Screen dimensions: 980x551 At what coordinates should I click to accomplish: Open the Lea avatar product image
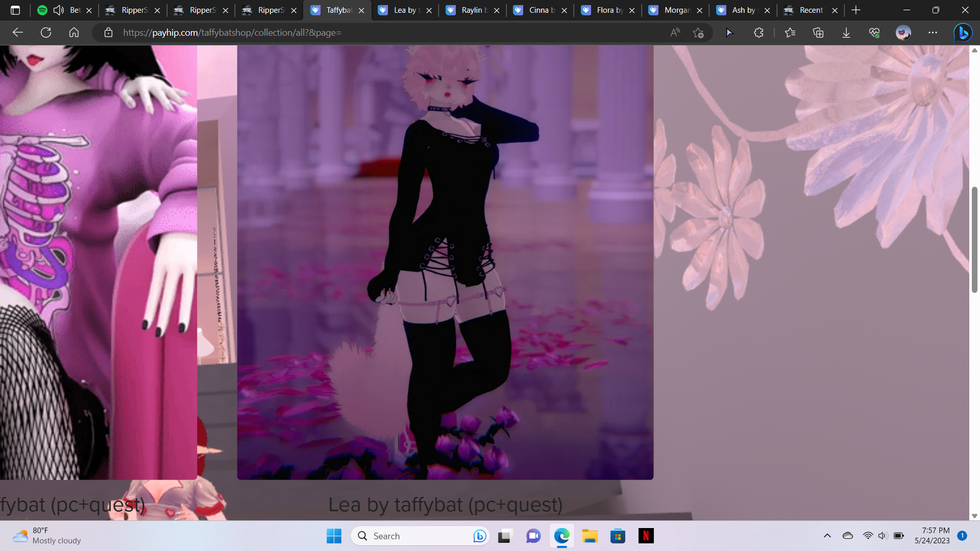pyautogui.click(x=445, y=262)
